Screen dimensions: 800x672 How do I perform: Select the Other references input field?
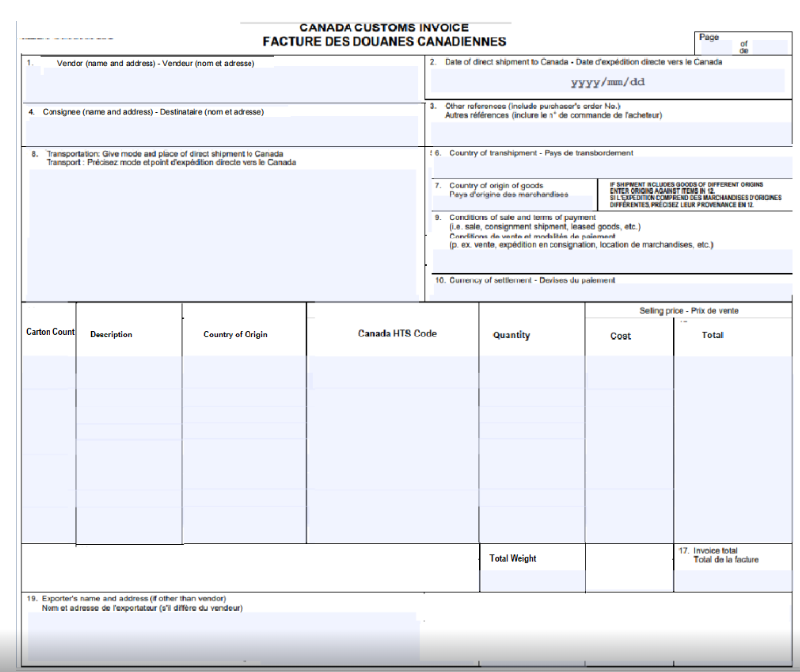coord(608,131)
